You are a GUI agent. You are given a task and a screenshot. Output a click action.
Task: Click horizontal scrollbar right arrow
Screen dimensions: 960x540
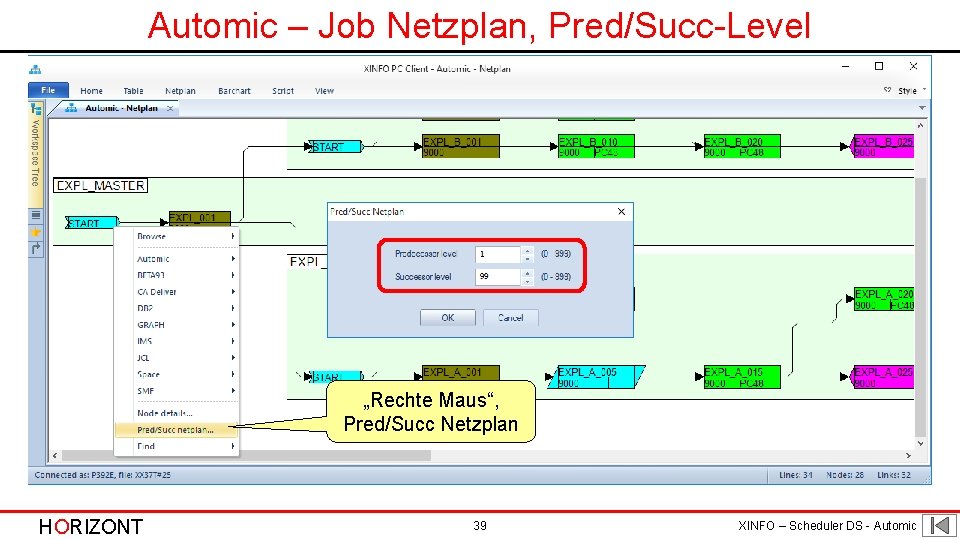click(x=909, y=456)
